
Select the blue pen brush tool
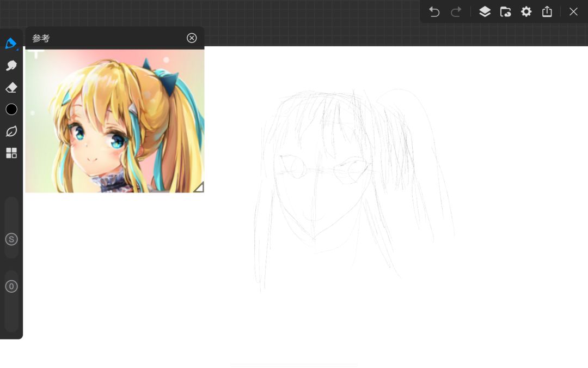click(11, 44)
